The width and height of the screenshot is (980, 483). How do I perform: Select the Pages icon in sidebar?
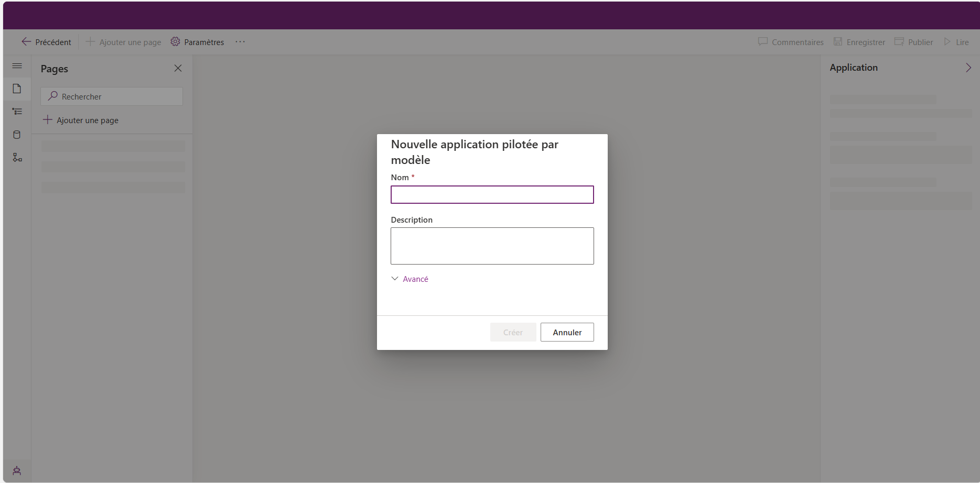pos(17,89)
